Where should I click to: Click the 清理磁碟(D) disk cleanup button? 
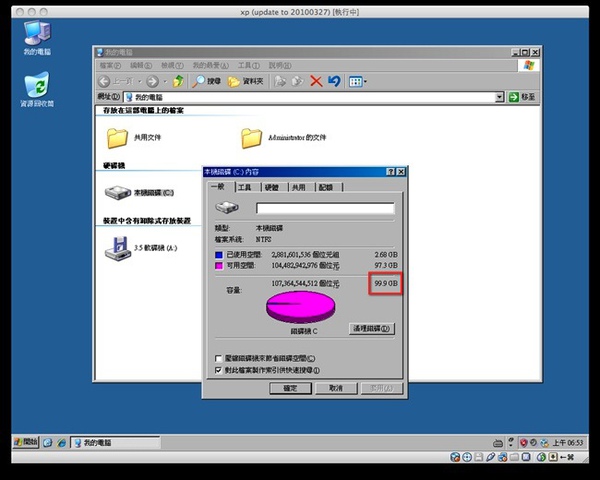372,328
